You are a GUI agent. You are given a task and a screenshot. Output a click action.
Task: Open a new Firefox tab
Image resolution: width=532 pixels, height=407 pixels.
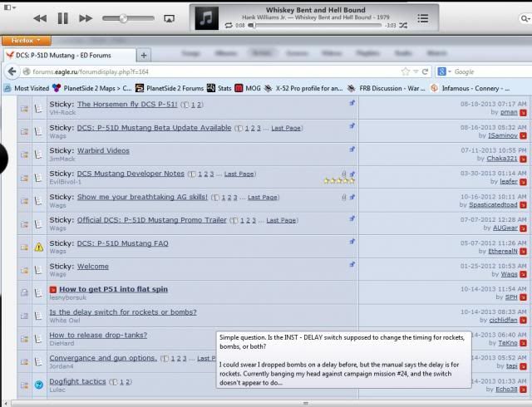[x=144, y=55]
